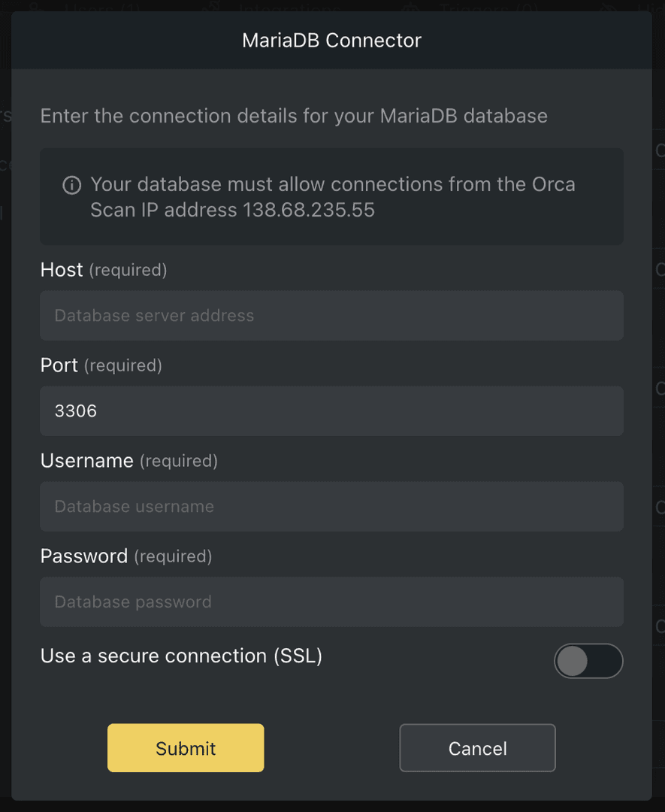Click the Password (required) label
The height and width of the screenshot is (812, 665).
[x=126, y=556]
